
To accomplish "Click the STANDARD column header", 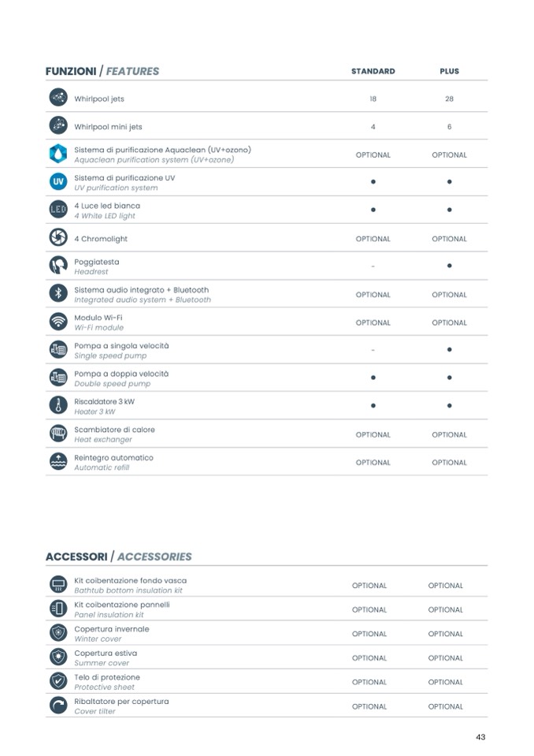I will [x=373, y=71].
